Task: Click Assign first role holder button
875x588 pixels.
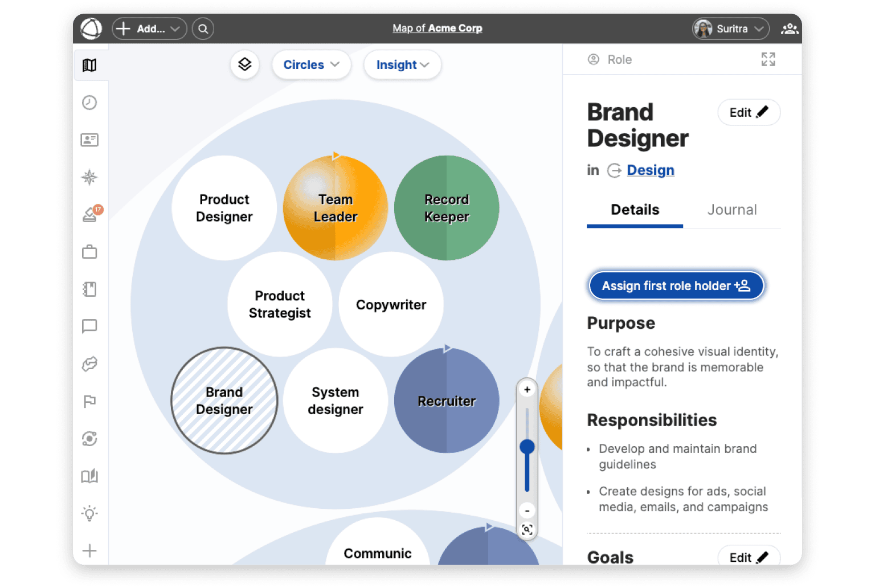Action: [676, 285]
